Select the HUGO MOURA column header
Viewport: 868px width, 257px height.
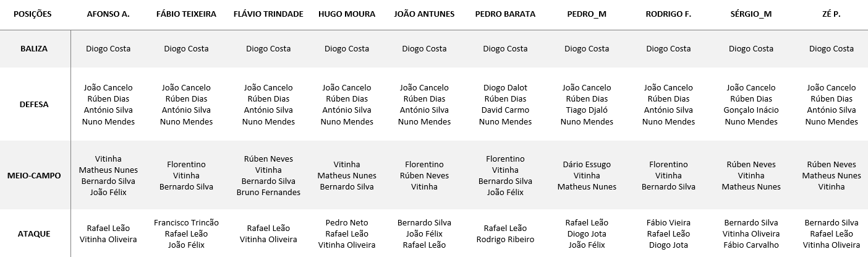346,14
